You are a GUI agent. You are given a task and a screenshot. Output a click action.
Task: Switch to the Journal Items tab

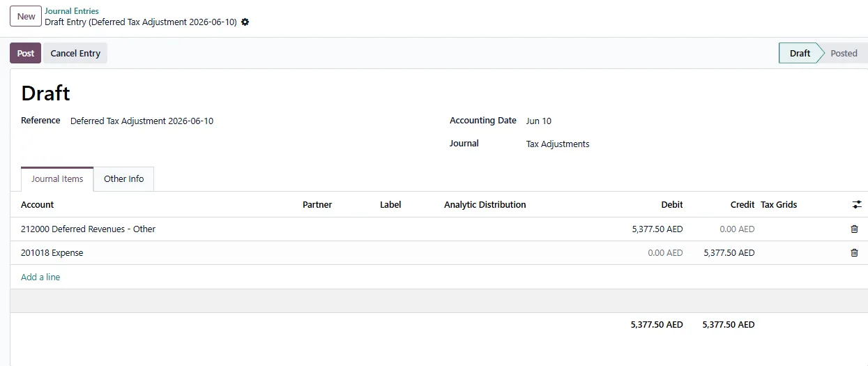pyautogui.click(x=57, y=178)
